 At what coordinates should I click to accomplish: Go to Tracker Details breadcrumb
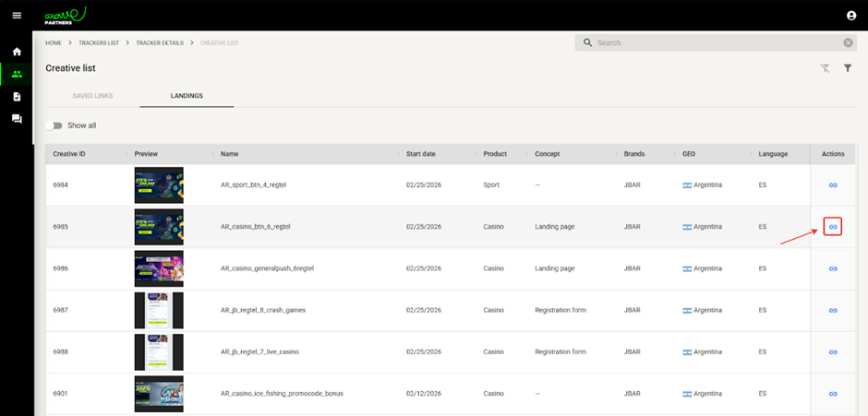pos(160,43)
